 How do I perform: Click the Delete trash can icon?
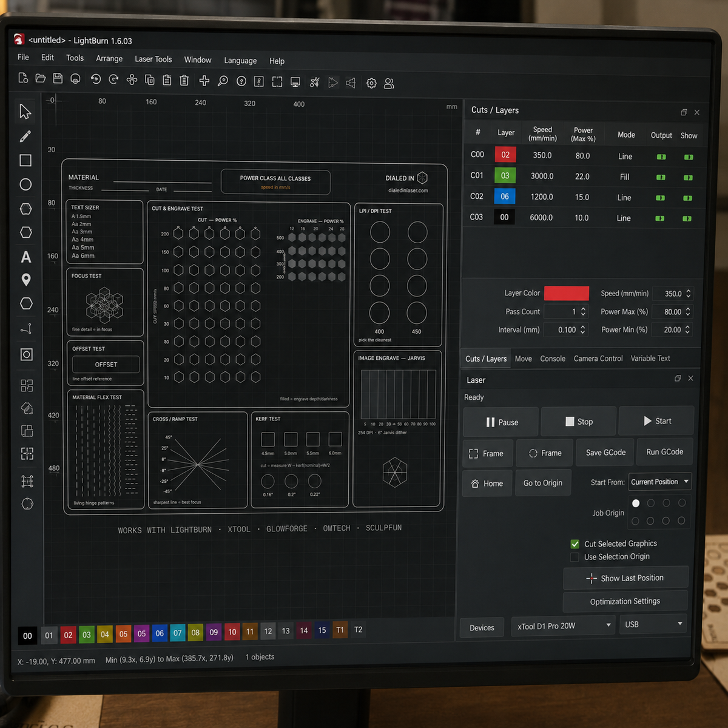coord(184,80)
